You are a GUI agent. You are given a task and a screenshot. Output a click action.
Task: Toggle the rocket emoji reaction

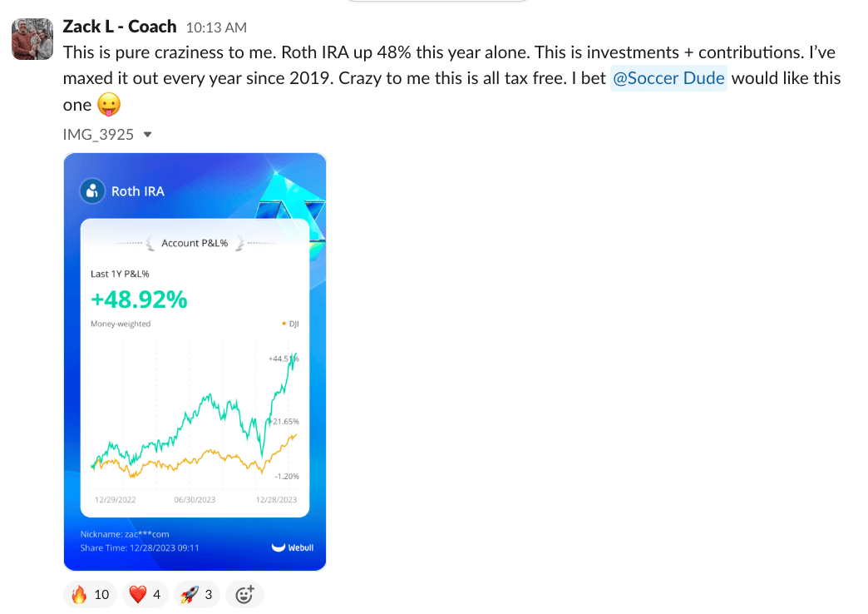(x=196, y=594)
